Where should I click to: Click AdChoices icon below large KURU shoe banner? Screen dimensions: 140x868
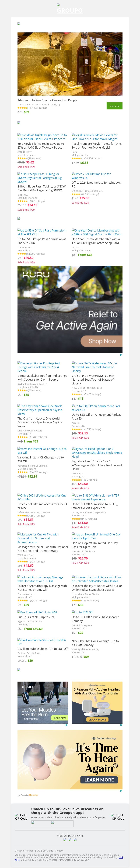121,355
